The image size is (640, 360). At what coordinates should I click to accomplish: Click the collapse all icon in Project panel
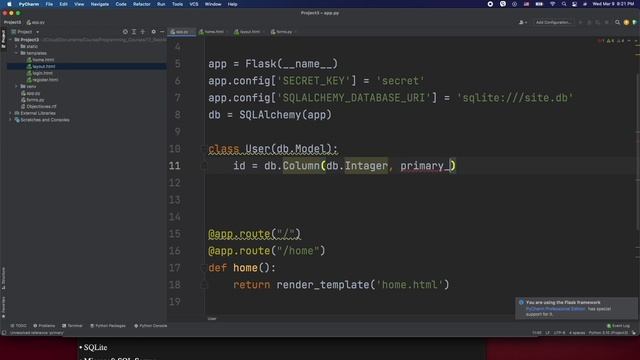pyautogui.click(x=142, y=32)
